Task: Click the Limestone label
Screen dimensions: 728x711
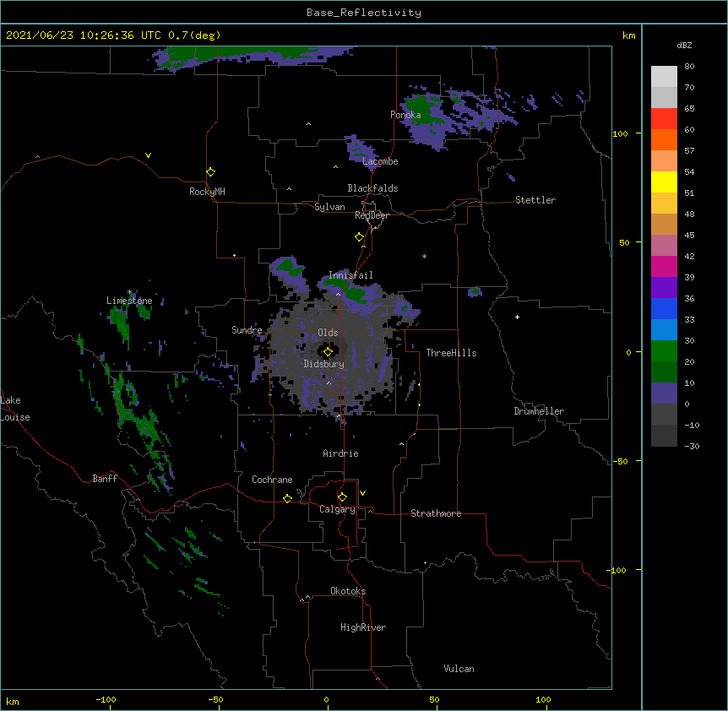Action: (129, 301)
